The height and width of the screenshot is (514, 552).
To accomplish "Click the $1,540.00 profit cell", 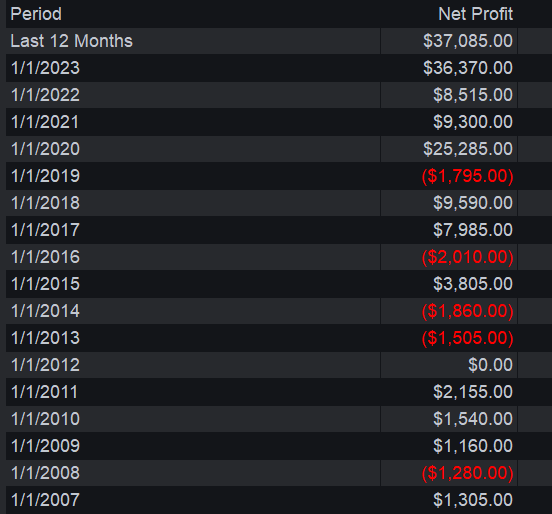I will 473,419.
